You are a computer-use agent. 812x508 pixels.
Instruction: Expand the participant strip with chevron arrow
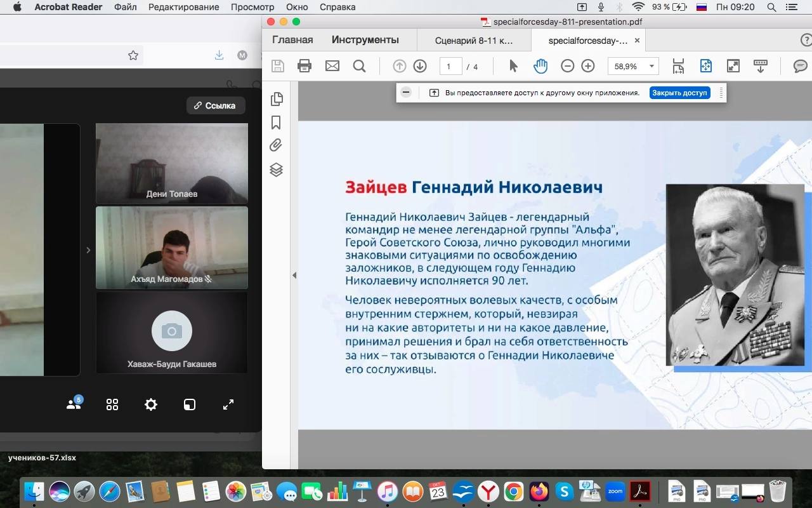click(x=88, y=250)
